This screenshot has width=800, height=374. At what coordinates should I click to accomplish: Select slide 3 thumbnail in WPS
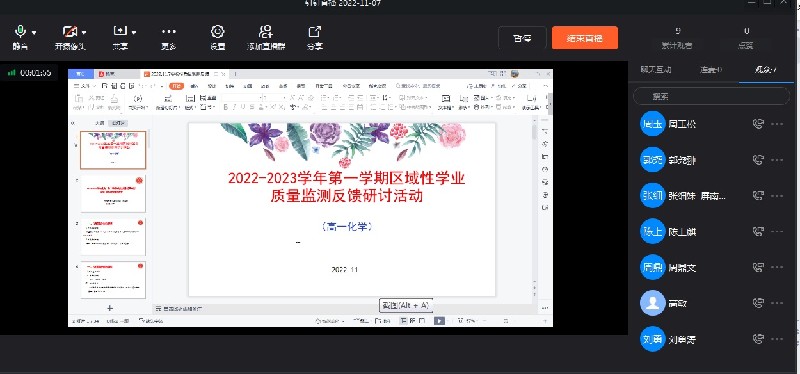click(x=113, y=237)
